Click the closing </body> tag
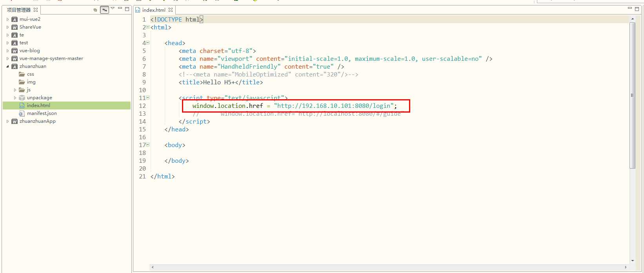644x273 pixels. [176, 160]
